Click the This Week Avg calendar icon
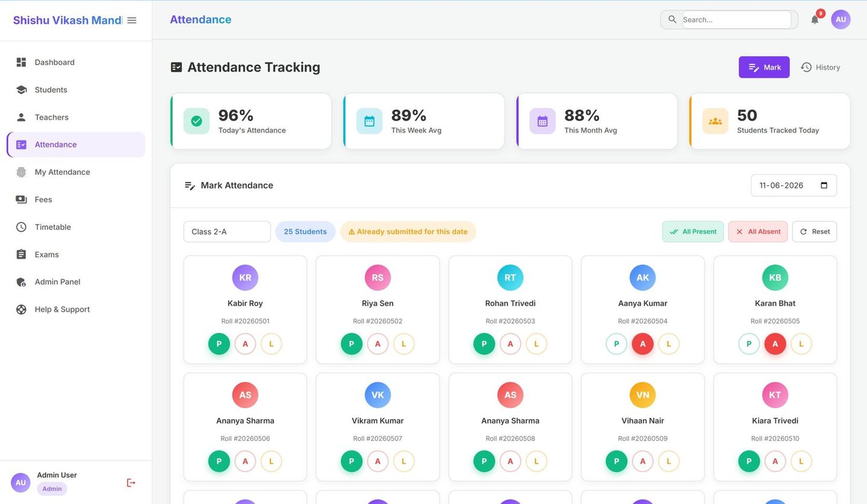This screenshot has width=867, height=504. click(x=369, y=121)
